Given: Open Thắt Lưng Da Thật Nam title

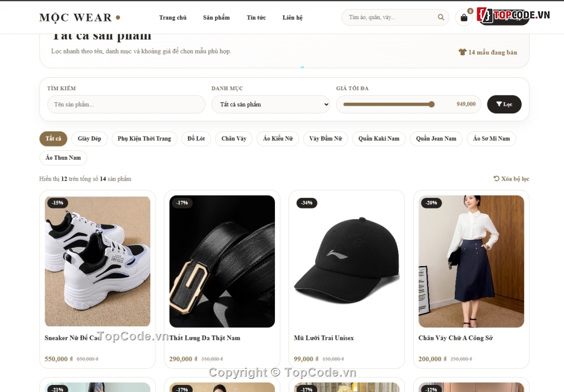Looking at the screenshot, I should (205, 338).
